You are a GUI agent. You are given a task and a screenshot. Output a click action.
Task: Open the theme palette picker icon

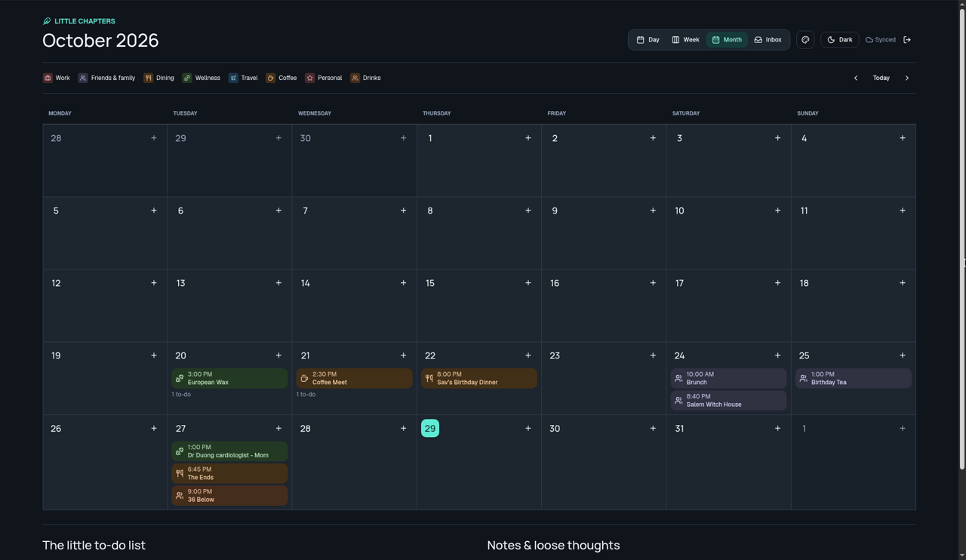[x=805, y=40]
